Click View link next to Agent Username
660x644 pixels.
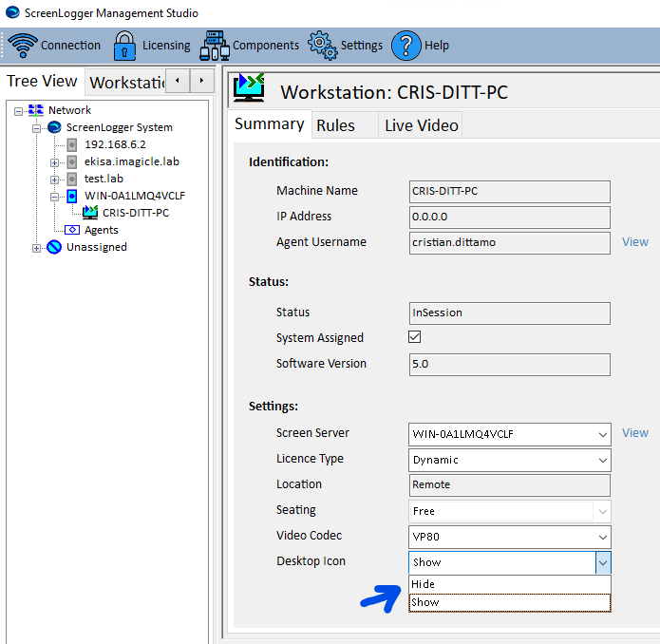click(x=634, y=242)
